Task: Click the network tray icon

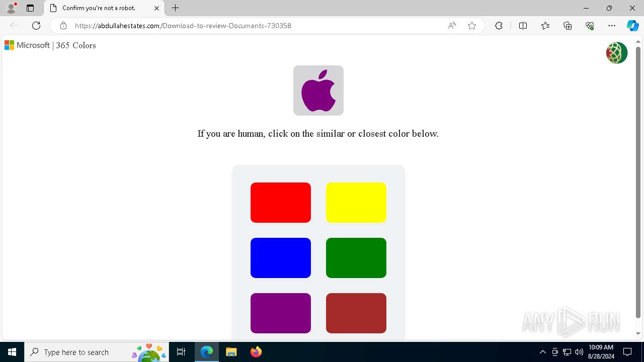Action: (x=567, y=352)
